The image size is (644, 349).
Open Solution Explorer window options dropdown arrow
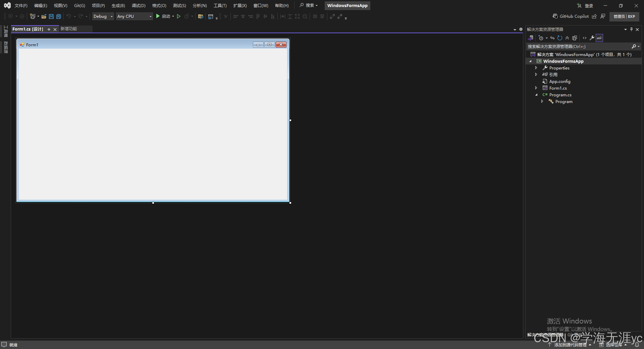[625, 29]
